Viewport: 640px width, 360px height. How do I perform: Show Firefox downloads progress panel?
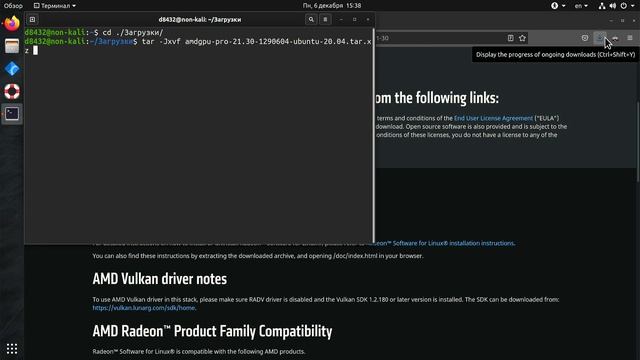(x=600, y=38)
